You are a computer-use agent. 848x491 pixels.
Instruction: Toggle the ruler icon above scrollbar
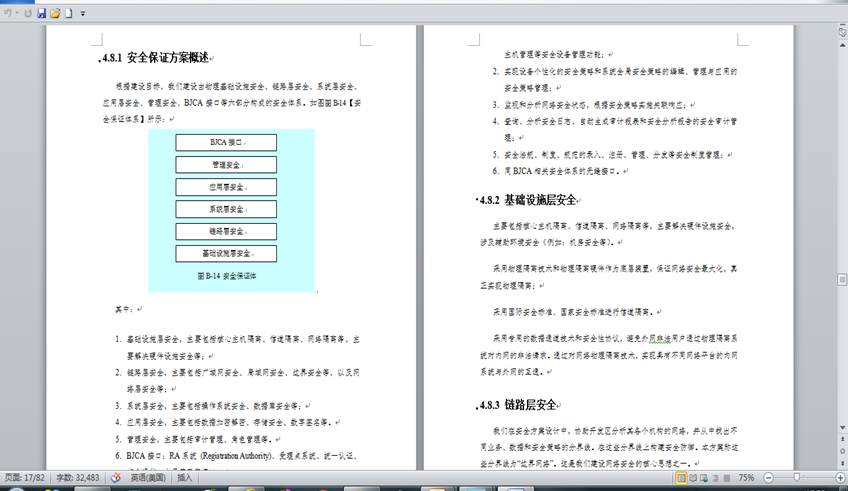[x=842, y=32]
